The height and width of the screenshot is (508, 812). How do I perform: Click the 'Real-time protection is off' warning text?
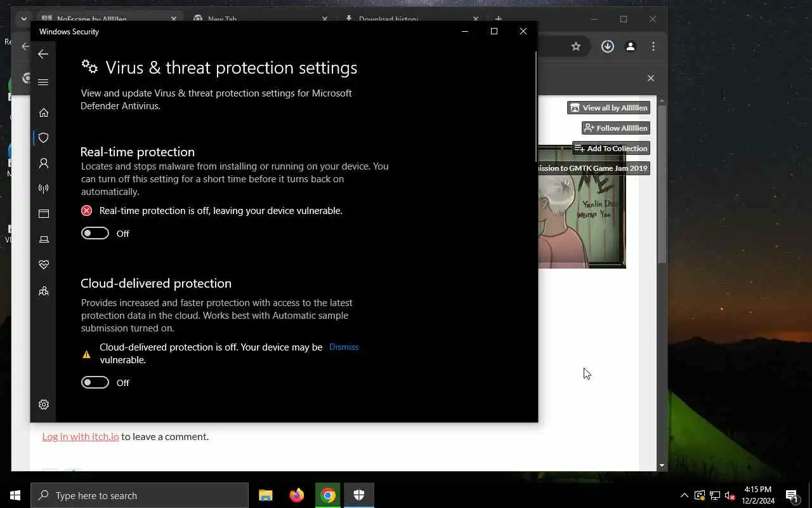221,211
